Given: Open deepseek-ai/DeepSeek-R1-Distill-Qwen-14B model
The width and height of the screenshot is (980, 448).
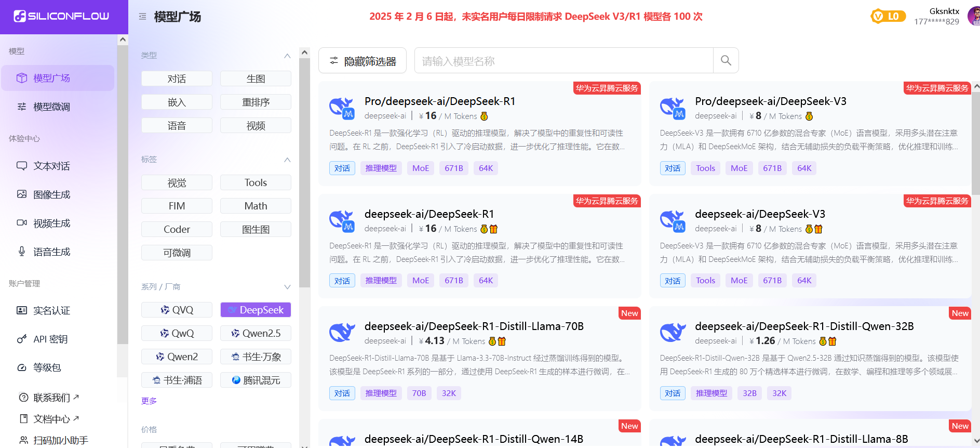Looking at the screenshot, I should pos(474,439).
